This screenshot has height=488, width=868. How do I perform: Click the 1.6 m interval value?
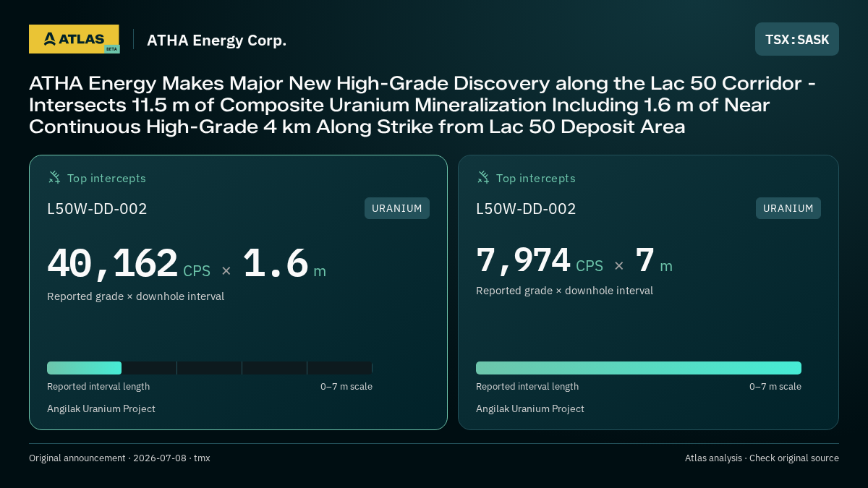[x=284, y=263]
